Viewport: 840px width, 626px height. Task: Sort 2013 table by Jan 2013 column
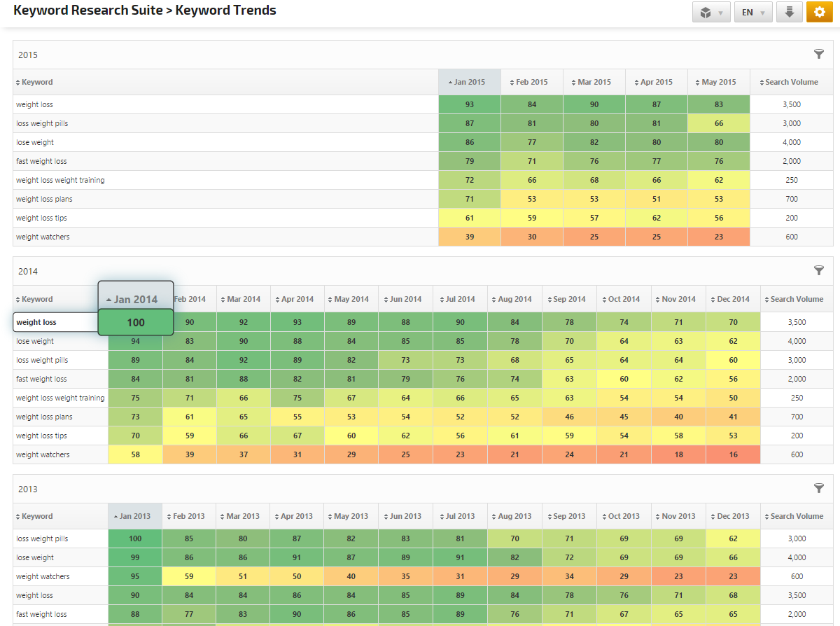coord(135,516)
